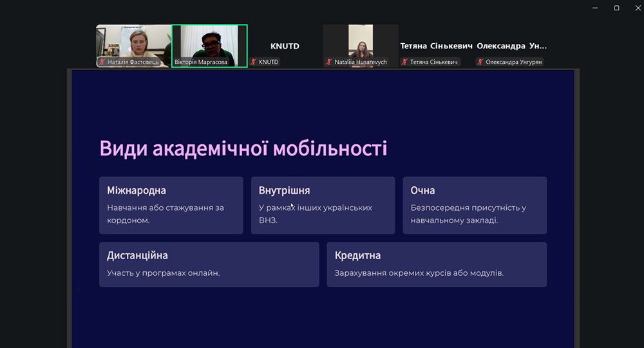644x348 pixels.
Task: Click the Внутрішня card on the slide
Action: coord(323,205)
